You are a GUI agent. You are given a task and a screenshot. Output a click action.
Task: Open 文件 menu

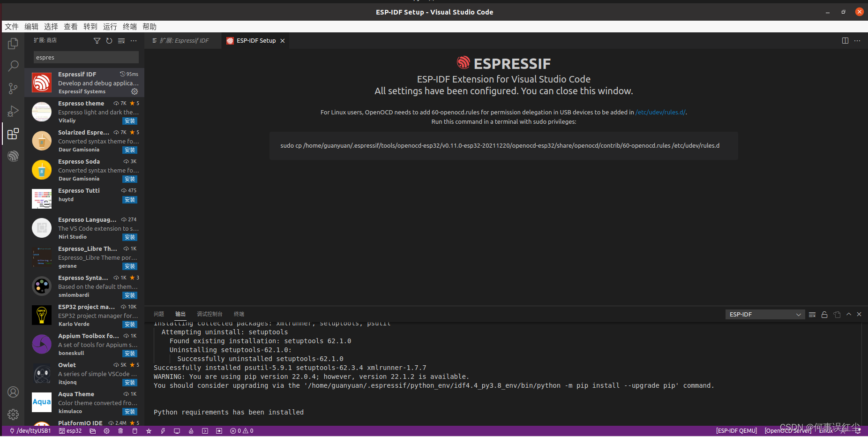pyautogui.click(x=12, y=27)
